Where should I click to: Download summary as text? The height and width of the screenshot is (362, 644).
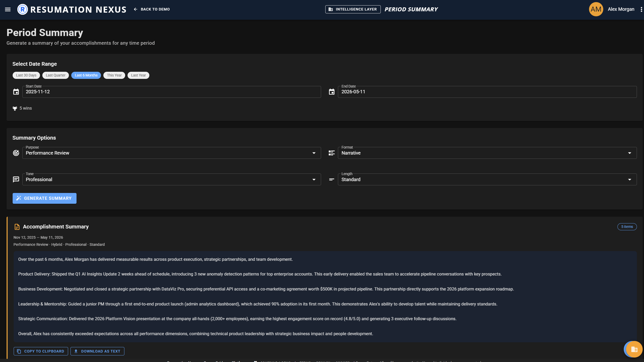(97, 351)
